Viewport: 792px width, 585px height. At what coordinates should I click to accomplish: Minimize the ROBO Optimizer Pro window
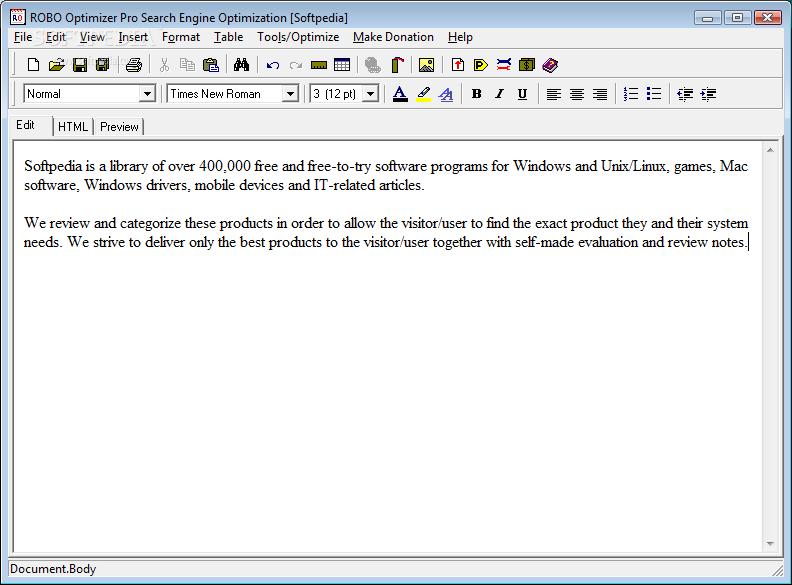[x=708, y=18]
